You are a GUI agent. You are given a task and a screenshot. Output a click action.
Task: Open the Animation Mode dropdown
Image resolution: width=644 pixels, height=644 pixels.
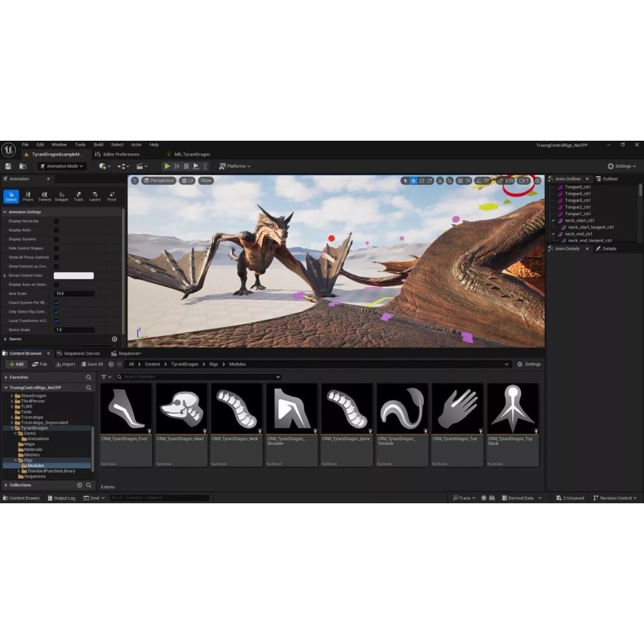[x=61, y=166]
